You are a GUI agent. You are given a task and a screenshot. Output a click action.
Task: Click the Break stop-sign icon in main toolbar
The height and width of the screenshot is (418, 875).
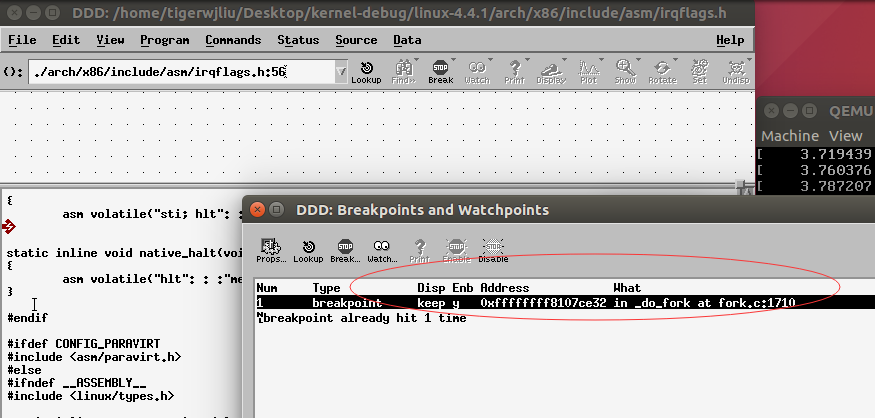pyautogui.click(x=440, y=72)
